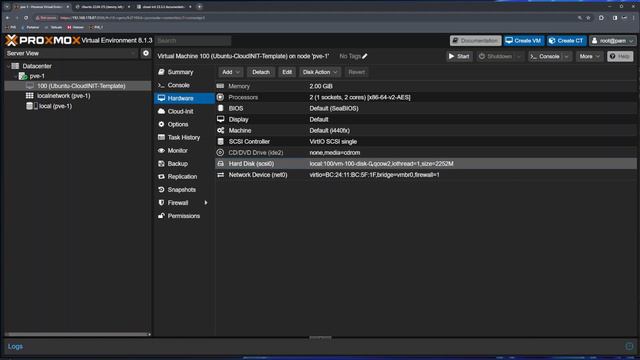Open the More actions dropdown
This screenshot has width=640, height=360.
tap(589, 56)
